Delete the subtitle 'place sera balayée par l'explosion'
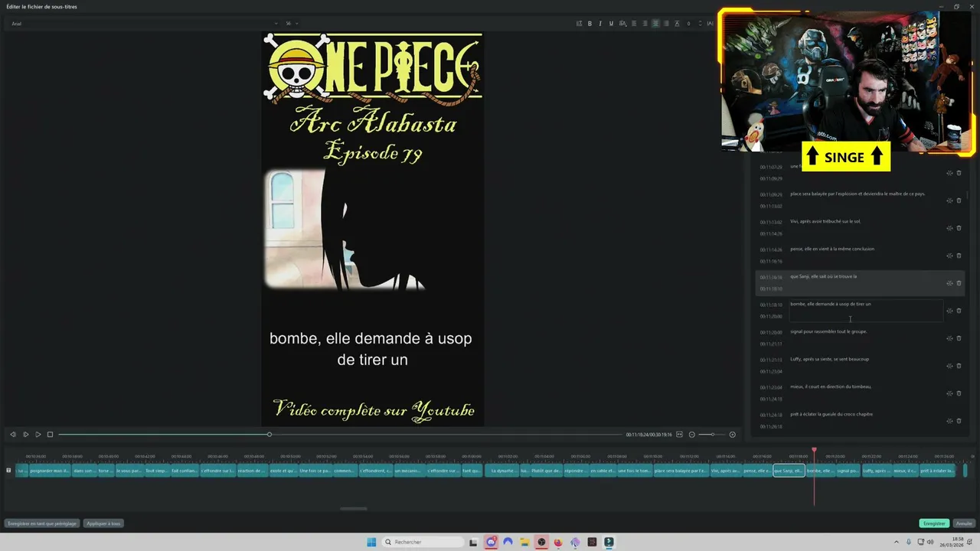The image size is (980, 551). coord(959,201)
